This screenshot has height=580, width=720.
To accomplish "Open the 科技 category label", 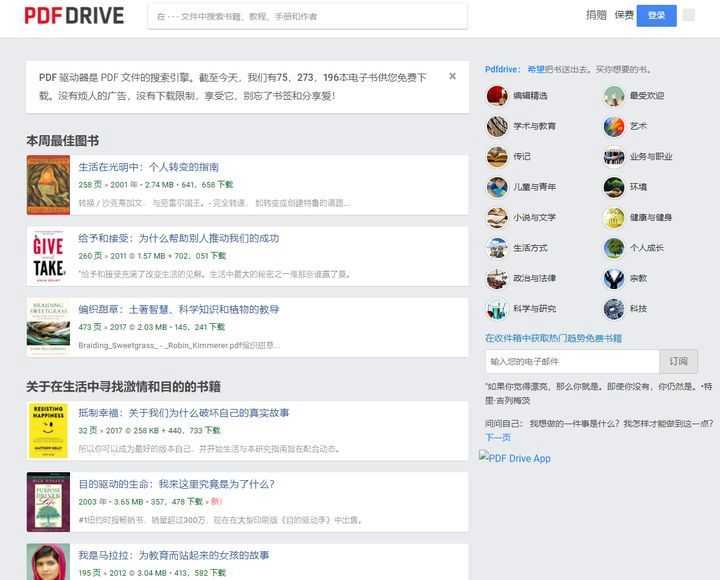I will point(638,309).
